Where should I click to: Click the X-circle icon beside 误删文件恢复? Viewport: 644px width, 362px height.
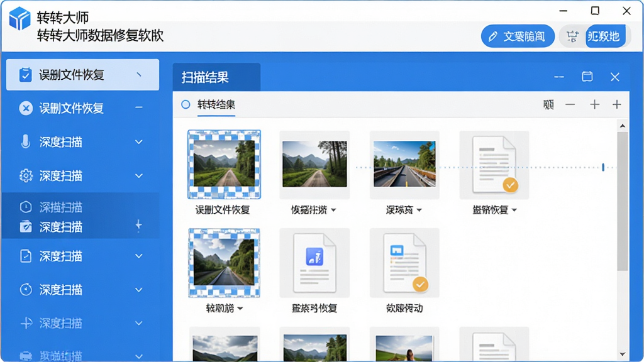[x=26, y=108]
